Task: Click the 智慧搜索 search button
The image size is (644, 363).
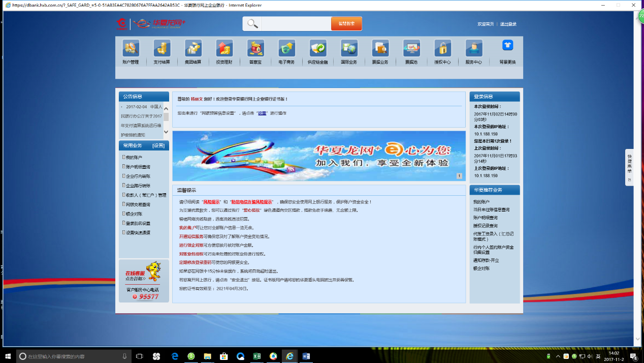Action: (346, 24)
